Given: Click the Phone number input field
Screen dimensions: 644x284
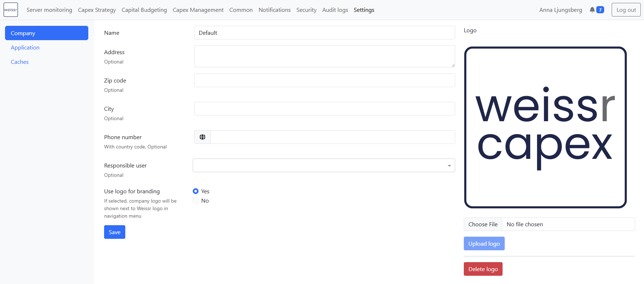Looking at the screenshot, I should (x=333, y=137).
